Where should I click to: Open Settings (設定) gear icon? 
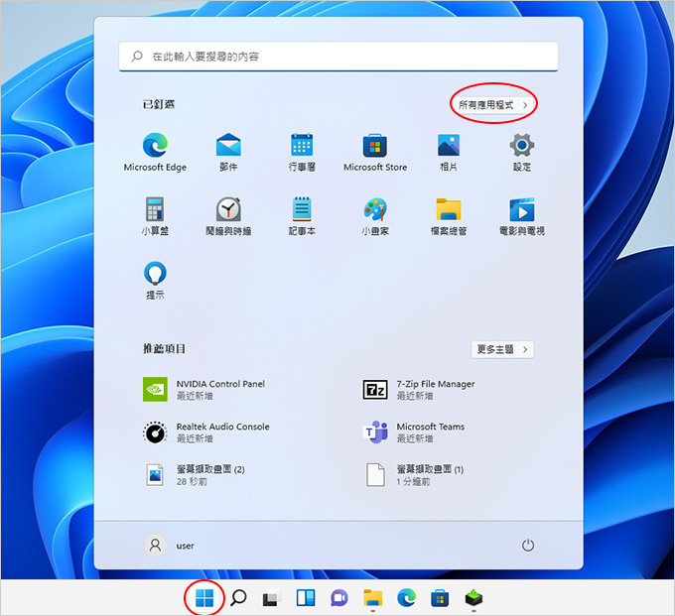pos(522,153)
